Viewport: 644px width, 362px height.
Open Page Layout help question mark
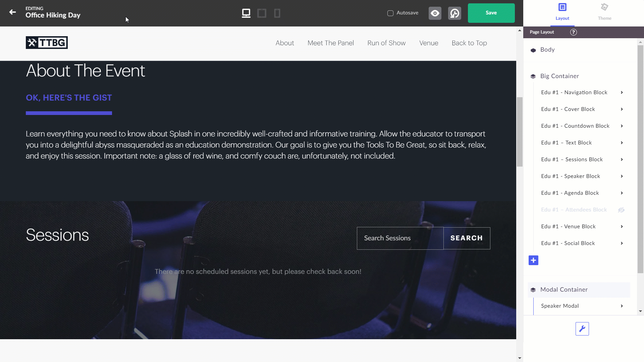574,32
